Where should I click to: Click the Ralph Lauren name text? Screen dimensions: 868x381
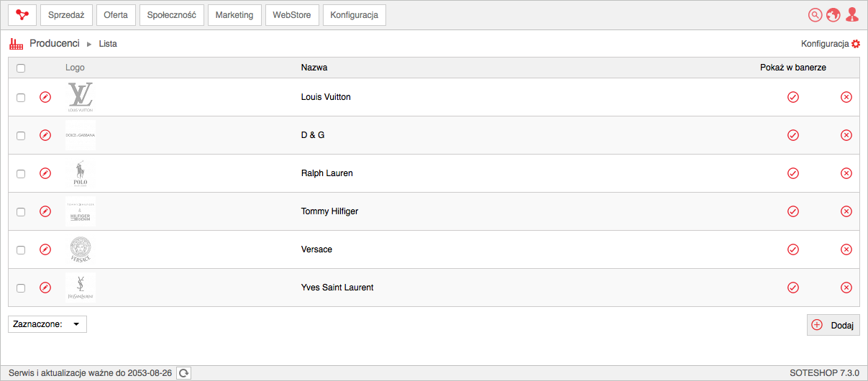[326, 173]
